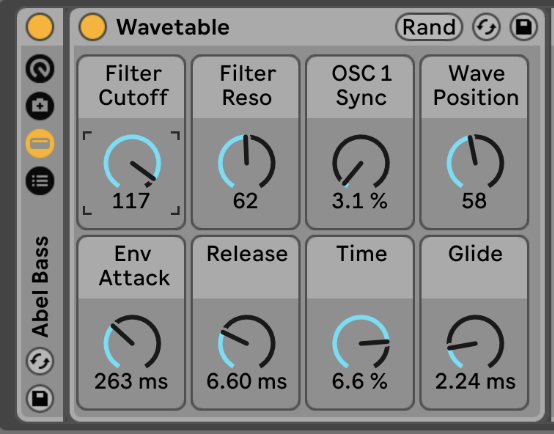Save the Wavetable preset with disk icon
This screenshot has width=554, height=434.
pos(524,27)
